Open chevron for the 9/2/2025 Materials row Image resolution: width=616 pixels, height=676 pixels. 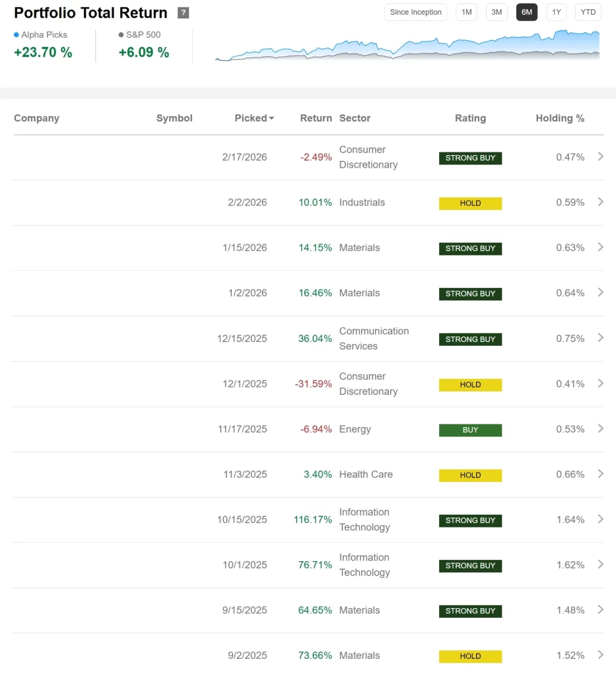[x=600, y=656]
